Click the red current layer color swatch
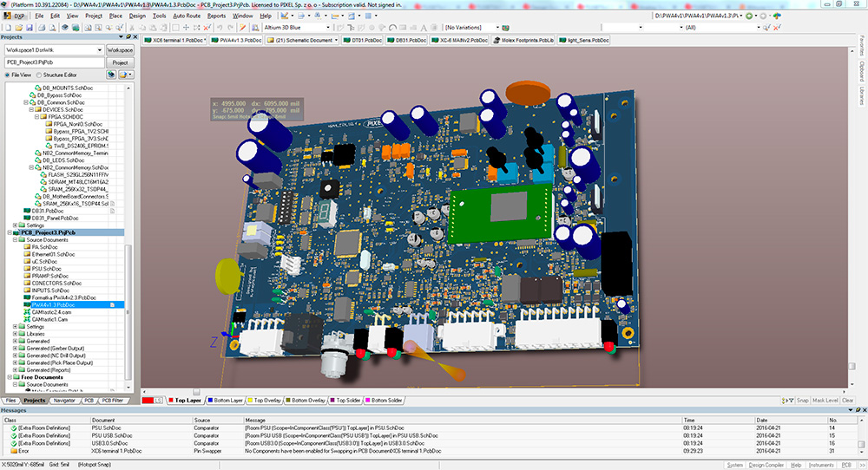The width and height of the screenshot is (868, 470). (148, 401)
